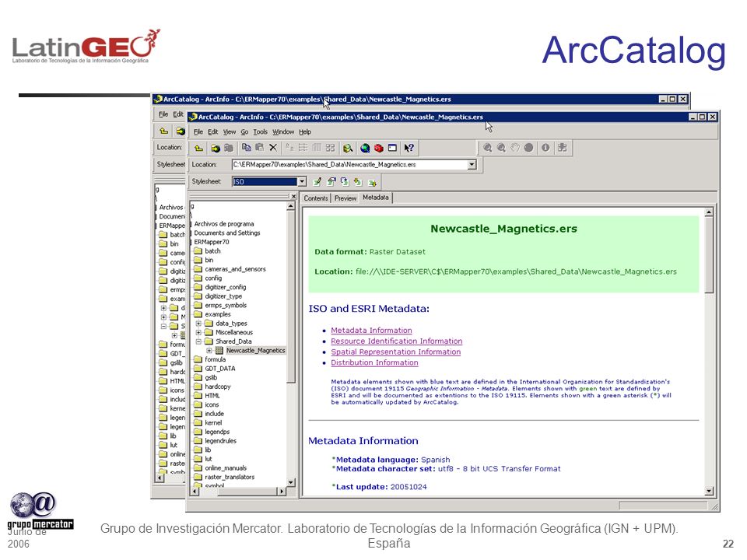Collapse the Shared_Data folder node
This screenshot has width=747, height=560.
click(198, 341)
